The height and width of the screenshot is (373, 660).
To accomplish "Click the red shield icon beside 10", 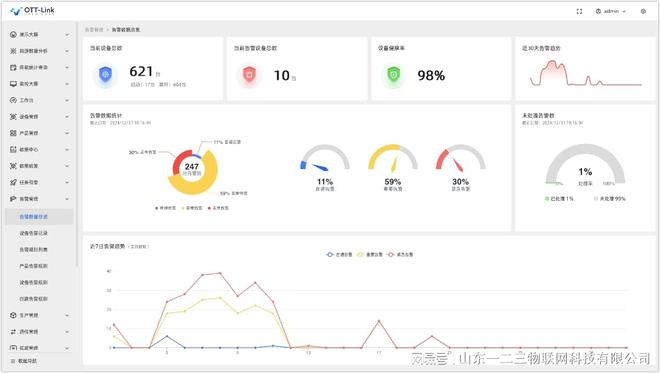I will 249,75.
